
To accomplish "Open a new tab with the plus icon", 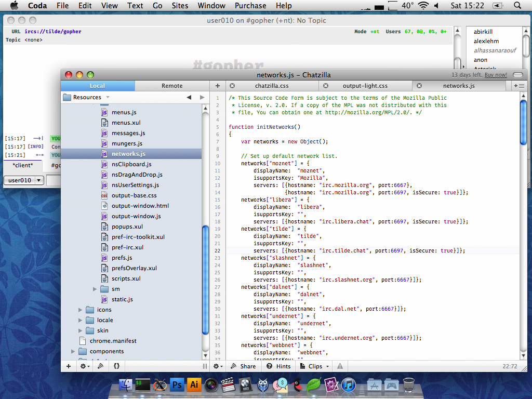I will [x=218, y=86].
